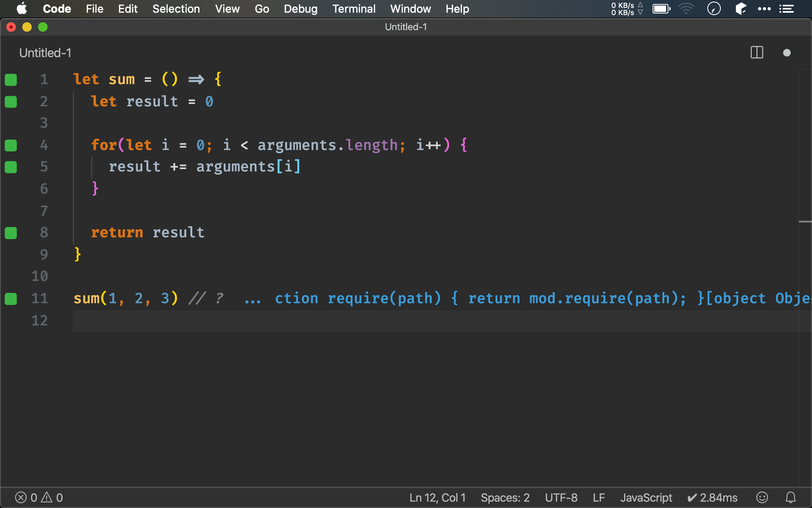
Task: Click the Wi-Fi icon in menu bar
Action: [x=686, y=9]
